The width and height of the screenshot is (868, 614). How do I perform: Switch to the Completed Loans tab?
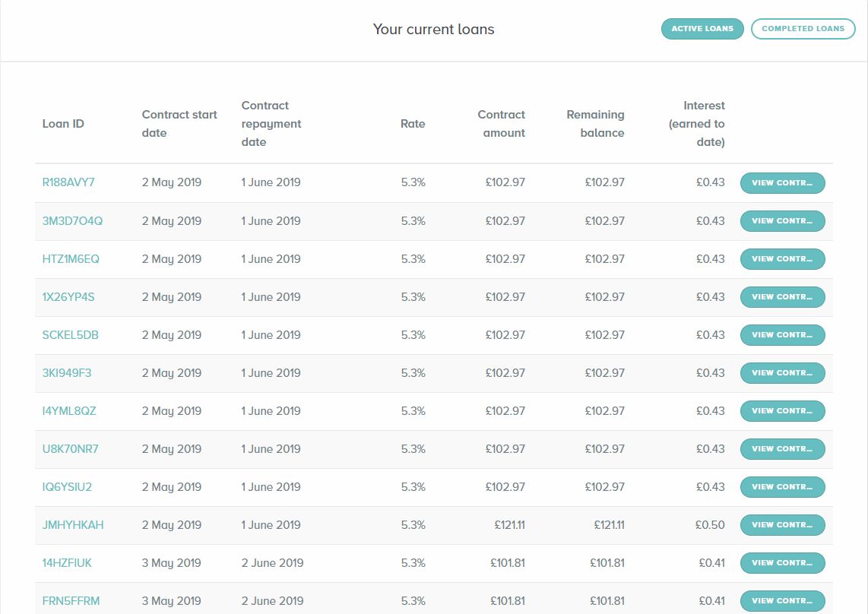[x=803, y=29]
